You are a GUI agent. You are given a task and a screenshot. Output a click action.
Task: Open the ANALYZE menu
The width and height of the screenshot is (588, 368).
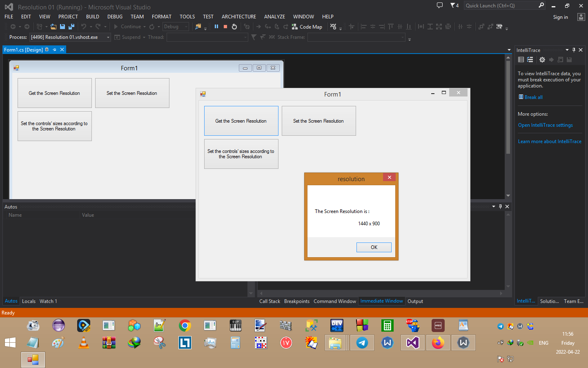coord(274,17)
